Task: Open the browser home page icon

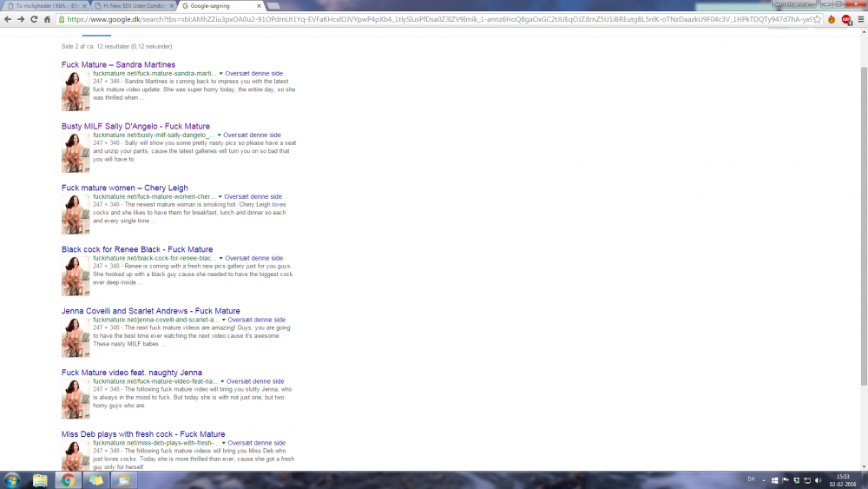Action: click(x=47, y=19)
